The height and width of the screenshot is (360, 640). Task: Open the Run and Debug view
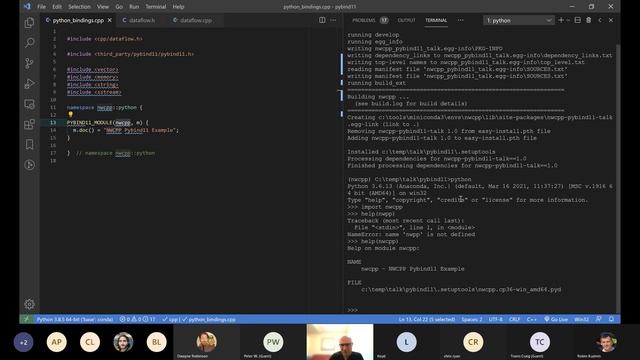(x=29, y=83)
